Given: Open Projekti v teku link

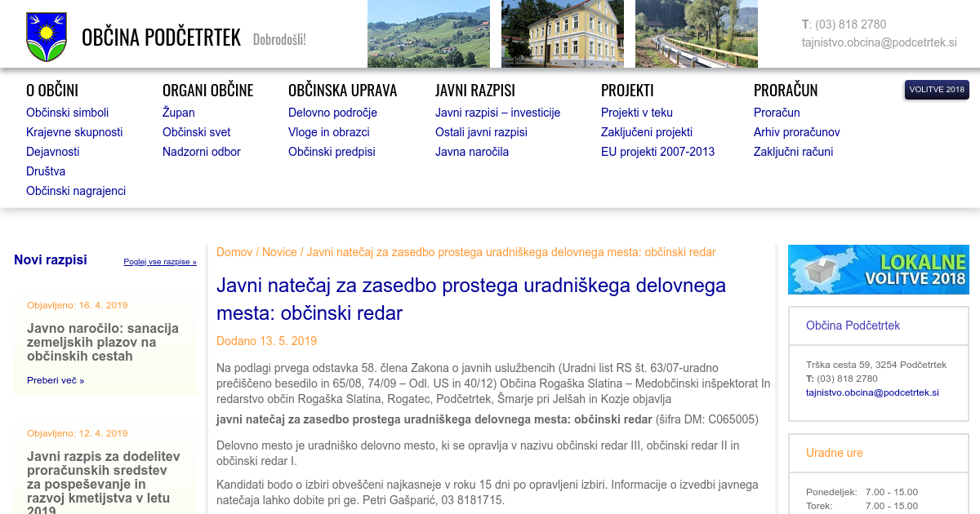Looking at the screenshot, I should [637, 113].
